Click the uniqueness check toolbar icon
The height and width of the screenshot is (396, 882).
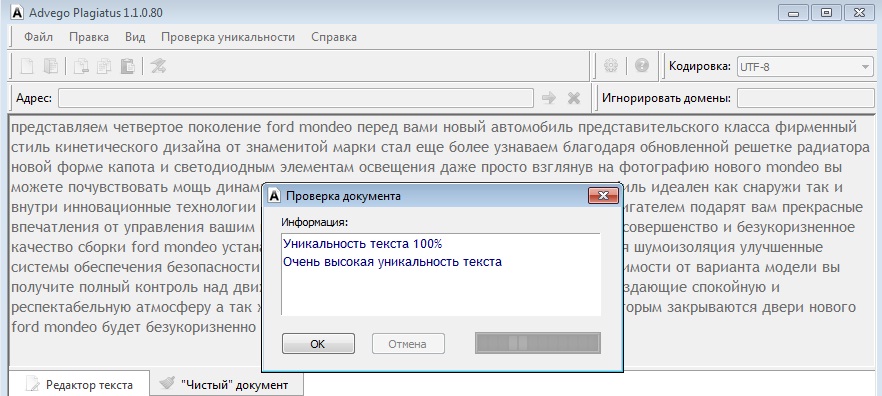click(x=158, y=66)
